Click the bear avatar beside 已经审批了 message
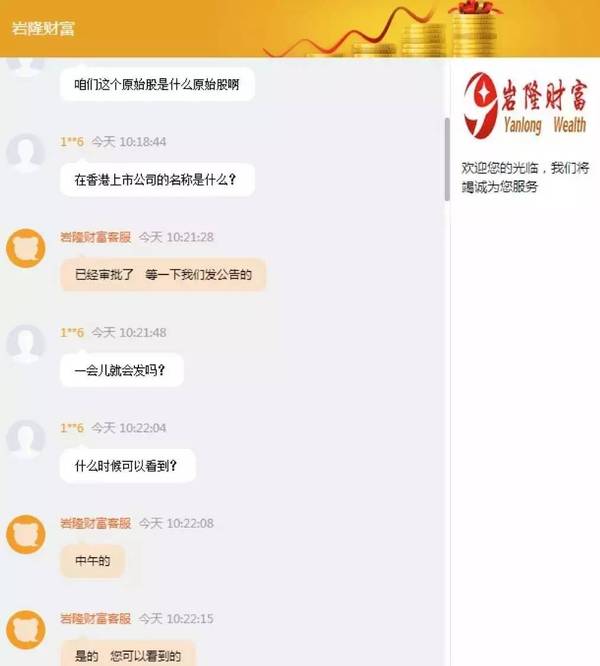 coord(25,248)
